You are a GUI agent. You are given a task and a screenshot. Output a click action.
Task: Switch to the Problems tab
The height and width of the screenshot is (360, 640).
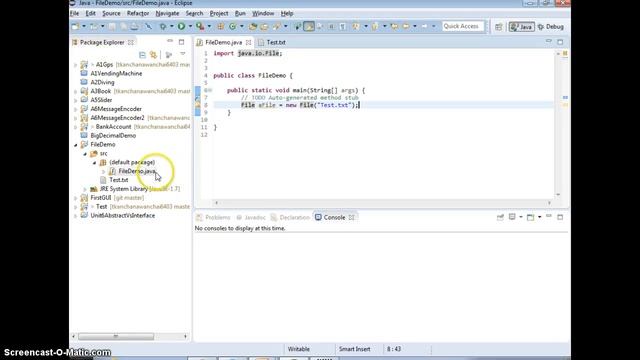[213, 218]
